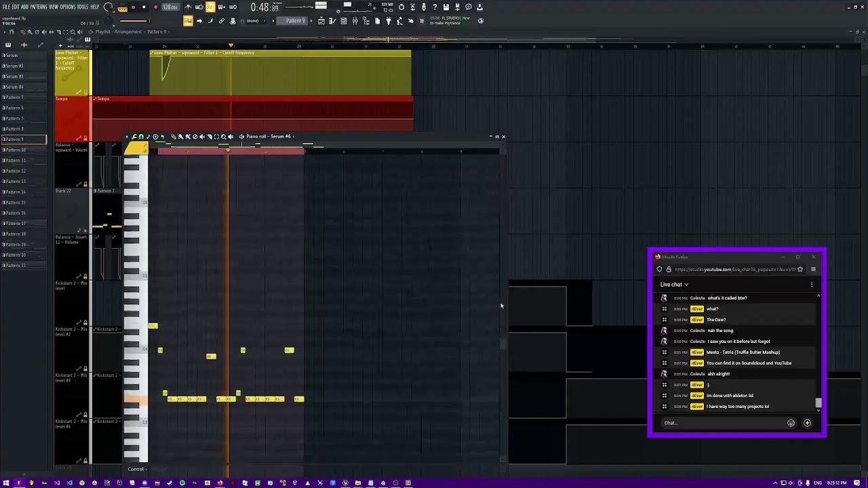Click the question mark help icon
This screenshot has height=488, width=868.
[435, 7]
